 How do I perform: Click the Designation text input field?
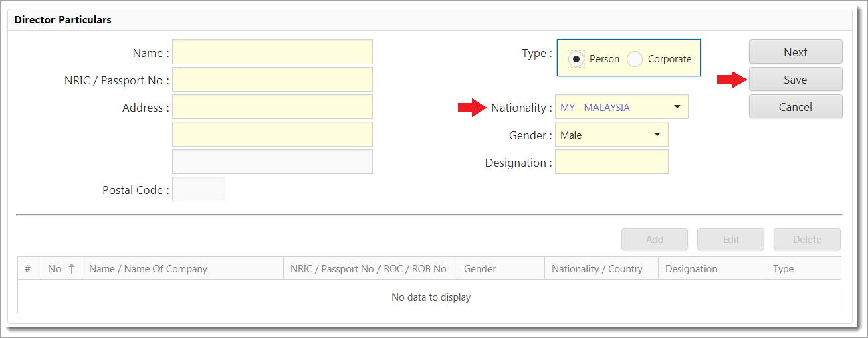(x=611, y=162)
